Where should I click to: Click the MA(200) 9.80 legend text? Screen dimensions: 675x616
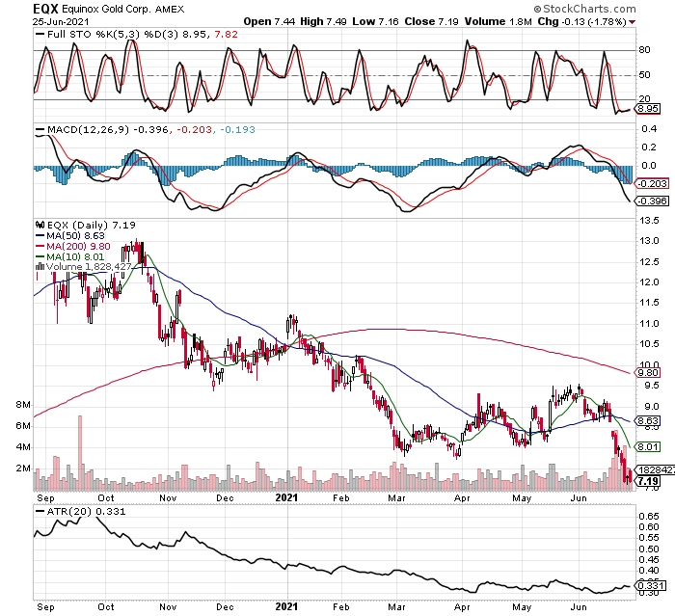pos(78,246)
